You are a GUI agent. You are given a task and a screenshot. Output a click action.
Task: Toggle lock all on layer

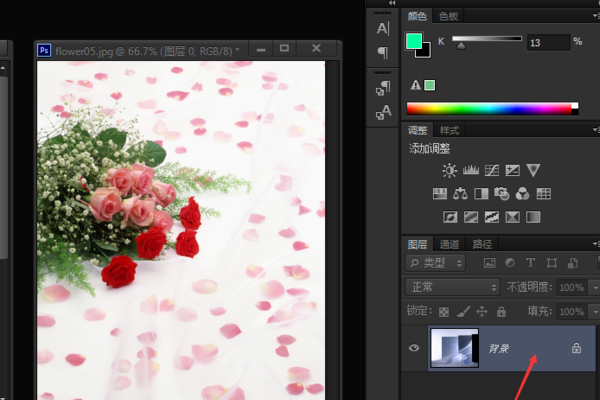(x=500, y=311)
